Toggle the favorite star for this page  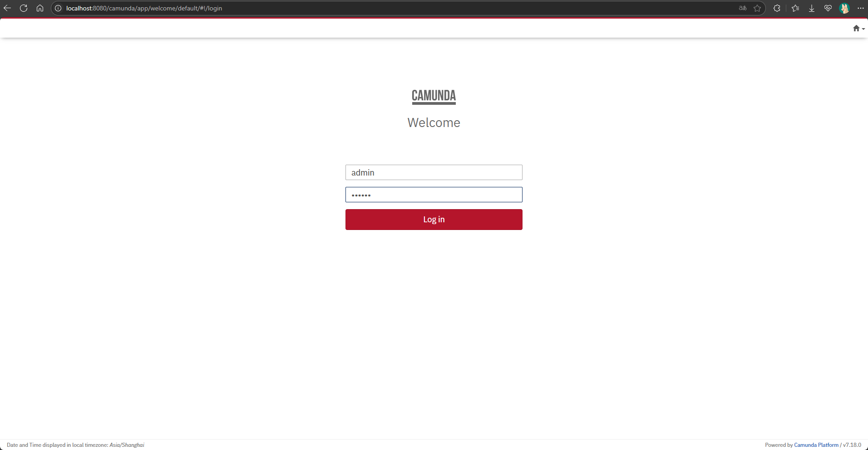click(x=758, y=8)
